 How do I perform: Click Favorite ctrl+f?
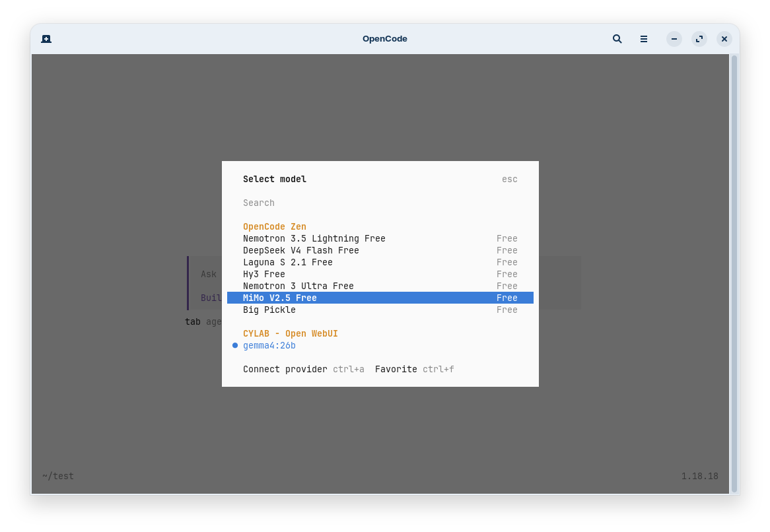(415, 369)
